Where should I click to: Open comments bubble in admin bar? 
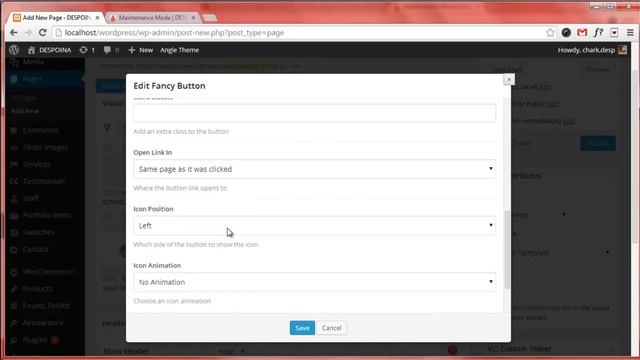[111, 50]
